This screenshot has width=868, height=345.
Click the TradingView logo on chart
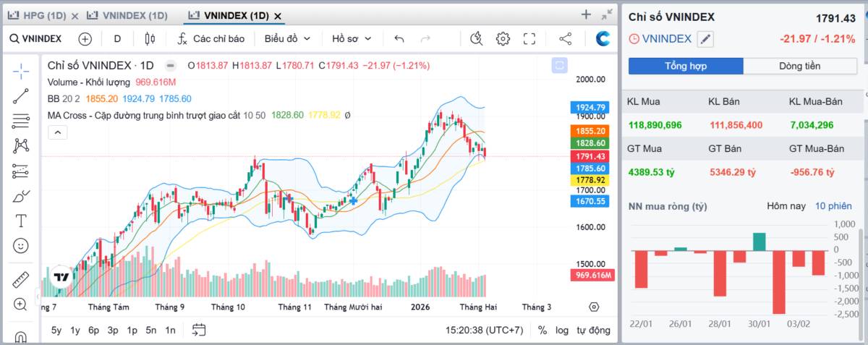(x=61, y=276)
